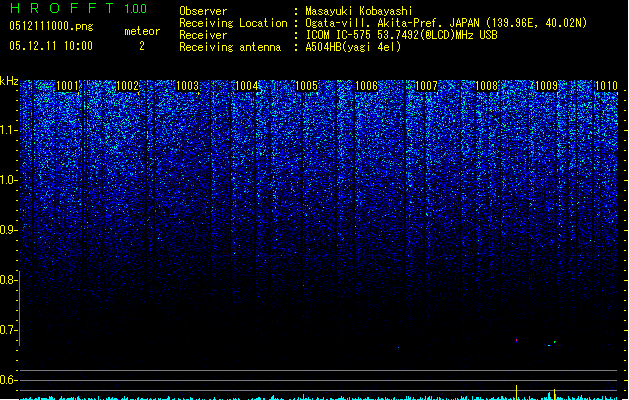Viewport: 629px width, 400px height.
Task: Click the location text Ogata-vill. Akita-Pref. JAPAN
Action: point(392,23)
